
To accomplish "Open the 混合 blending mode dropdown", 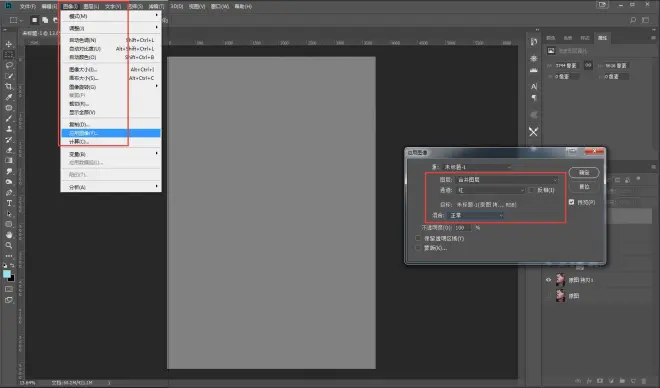I will [476, 215].
